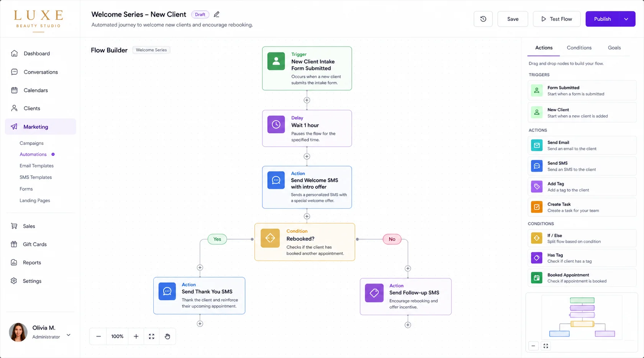Add step after Send Welcome SMS node
This screenshot has height=358, width=644.
click(307, 216)
